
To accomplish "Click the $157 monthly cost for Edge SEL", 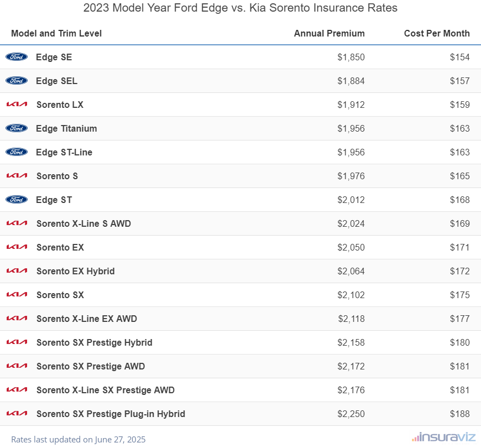I will tap(459, 81).
